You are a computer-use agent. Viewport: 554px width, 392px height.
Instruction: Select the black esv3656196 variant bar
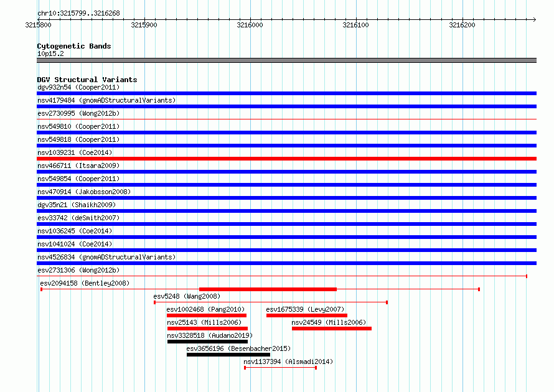[x=228, y=355]
